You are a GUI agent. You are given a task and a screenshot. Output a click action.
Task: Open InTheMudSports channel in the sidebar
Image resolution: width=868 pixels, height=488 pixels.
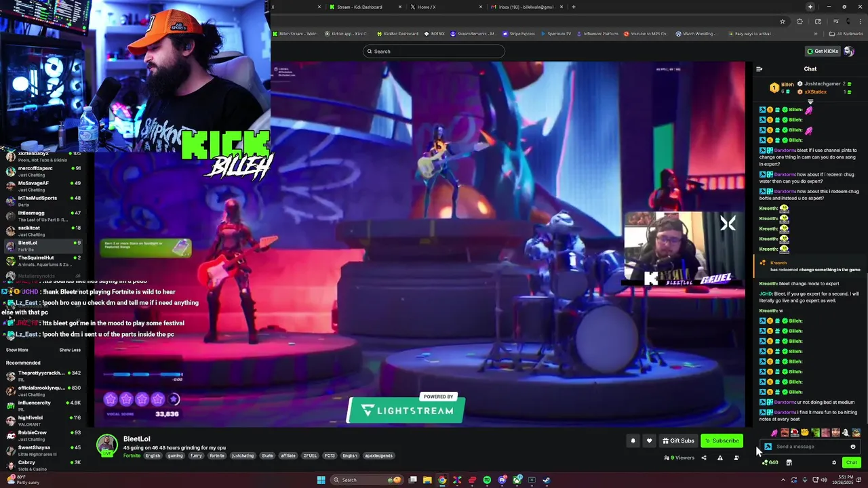click(42, 201)
